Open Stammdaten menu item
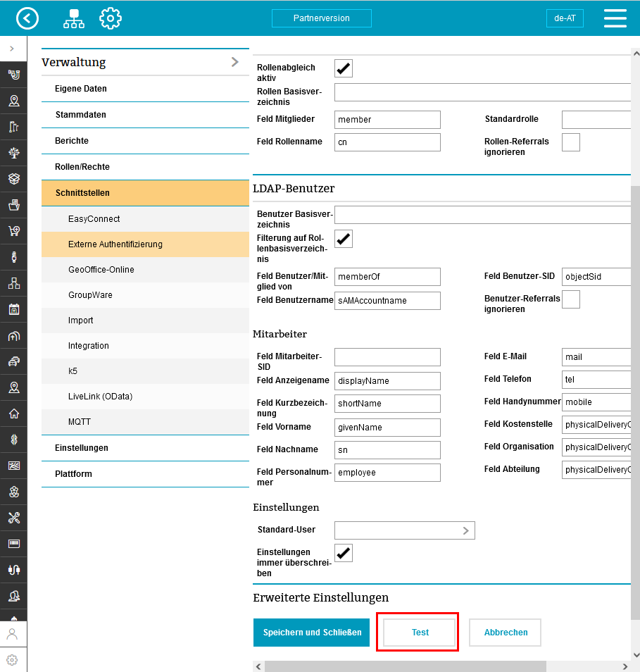Screen dimensions: 640x672 tap(145, 115)
